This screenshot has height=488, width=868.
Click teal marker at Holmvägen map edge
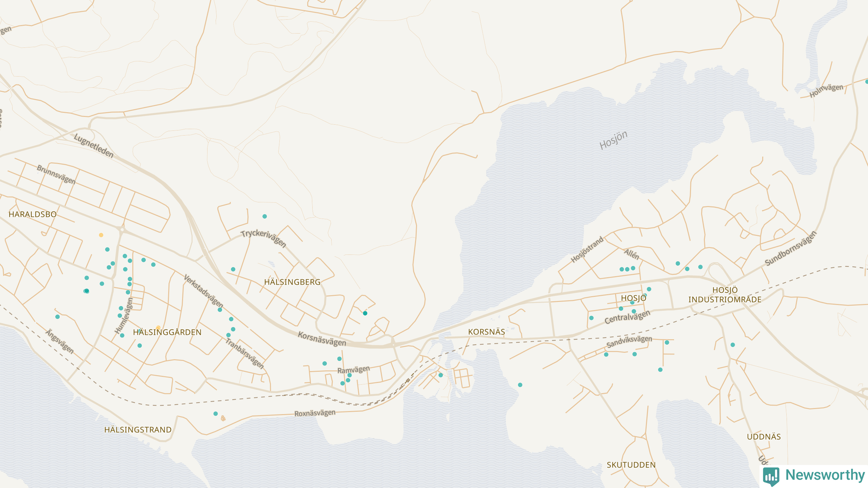[867, 82]
